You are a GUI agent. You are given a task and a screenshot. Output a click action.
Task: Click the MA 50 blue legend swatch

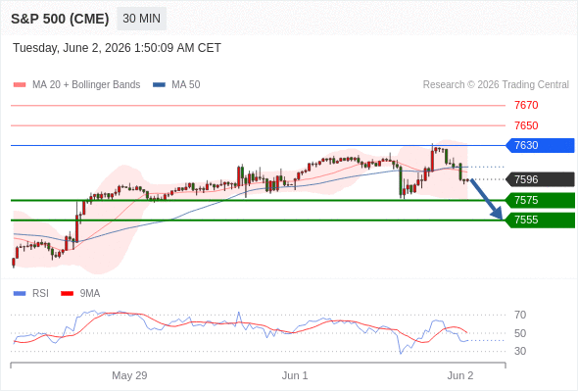click(160, 85)
